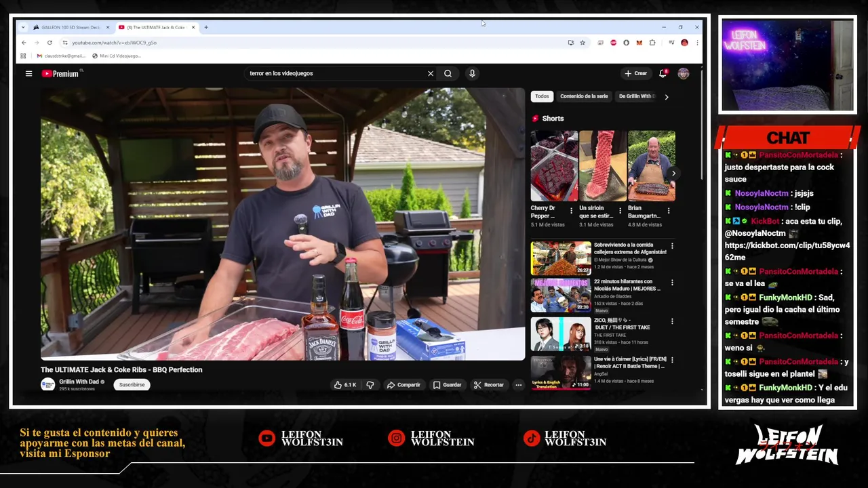
Task: Like the video with thumbs-up 6.1 K
Action: pyautogui.click(x=344, y=385)
